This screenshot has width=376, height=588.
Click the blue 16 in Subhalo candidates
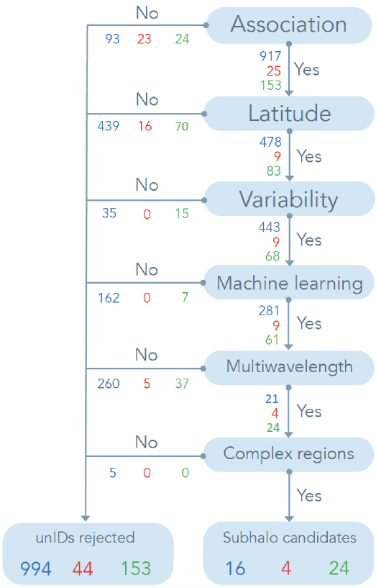click(236, 569)
